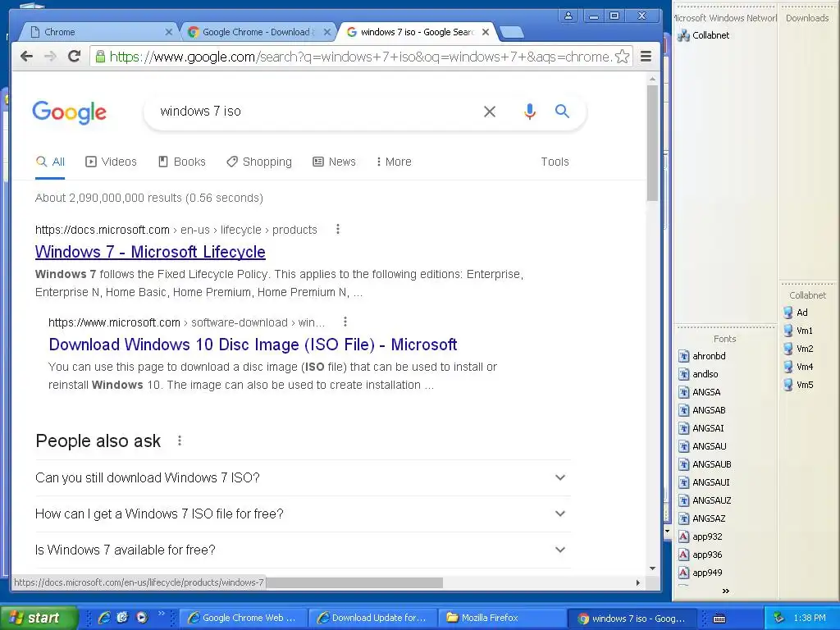
Task: Click the 1:38 PM clock
Action: click(x=810, y=618)
